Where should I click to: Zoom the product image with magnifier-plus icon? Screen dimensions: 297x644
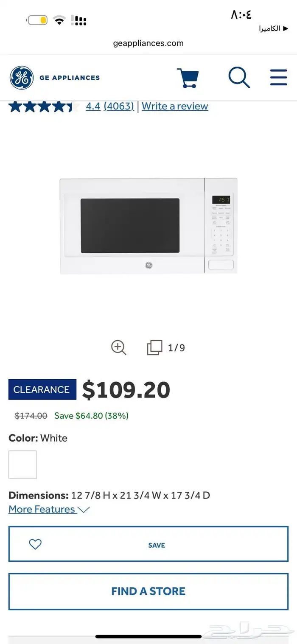pos(119,348)
